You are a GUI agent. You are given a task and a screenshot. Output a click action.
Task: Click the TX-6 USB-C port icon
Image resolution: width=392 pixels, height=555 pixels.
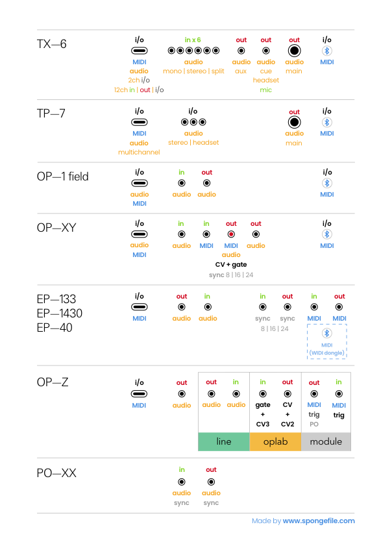[x=139, y=51]
